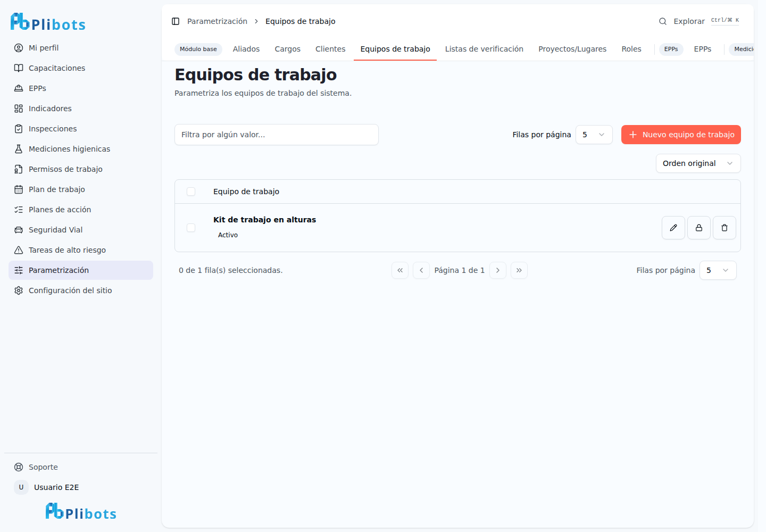
Task: Click Nuevo equipo de trabajo button
Action: (x=681, y=135)
